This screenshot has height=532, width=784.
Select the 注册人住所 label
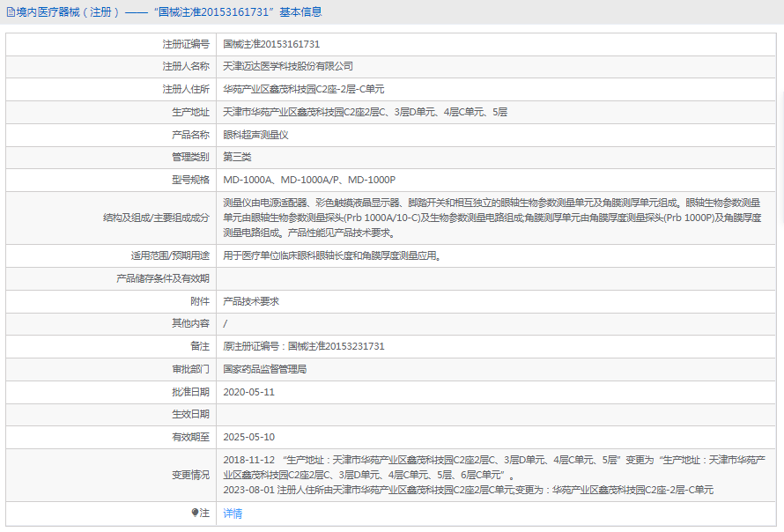(x=186, y=89)
